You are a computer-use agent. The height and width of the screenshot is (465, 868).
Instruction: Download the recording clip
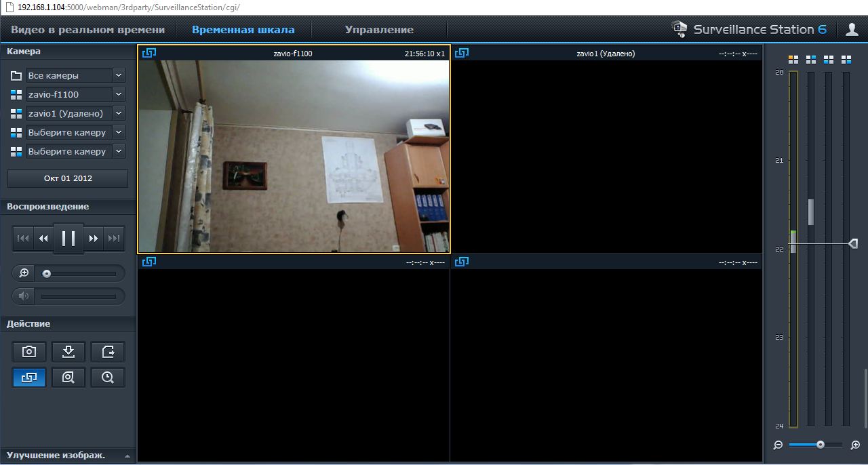pyautogui.click(x=68, y=351)
